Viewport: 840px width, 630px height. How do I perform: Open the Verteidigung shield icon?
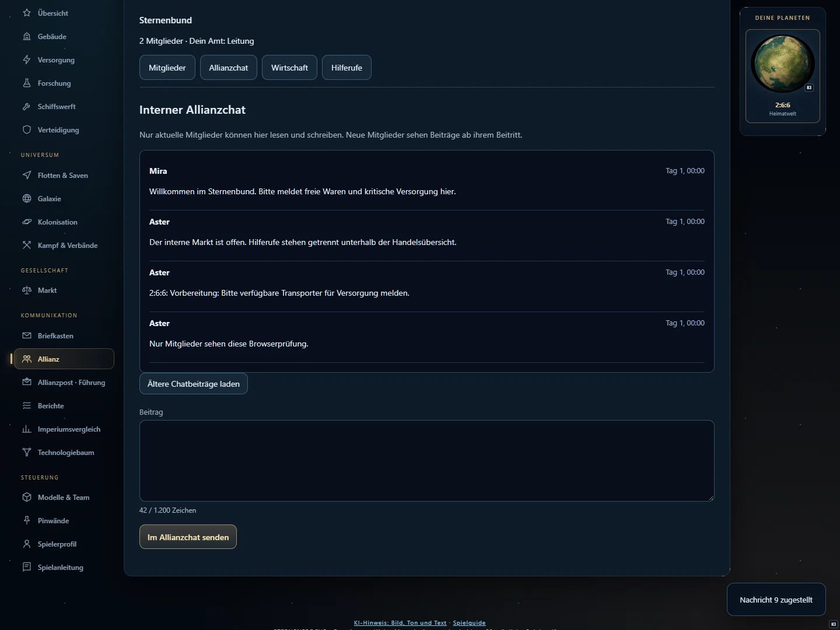(27, 129)
